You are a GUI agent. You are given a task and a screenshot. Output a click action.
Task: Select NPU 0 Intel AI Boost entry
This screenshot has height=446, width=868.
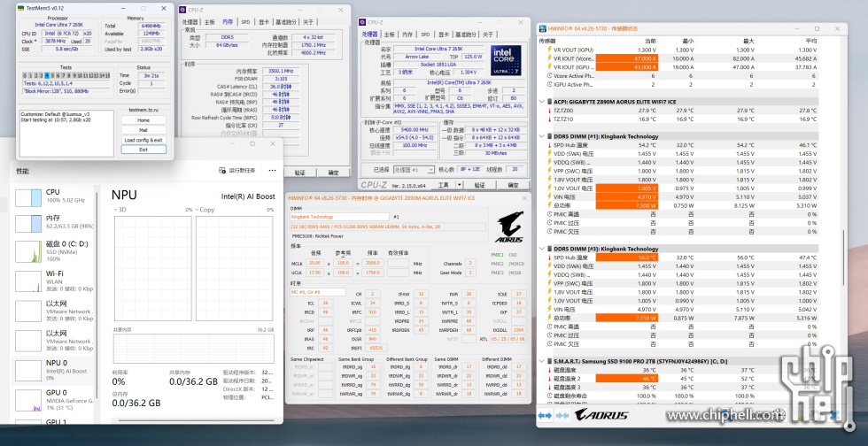(54, 370)
